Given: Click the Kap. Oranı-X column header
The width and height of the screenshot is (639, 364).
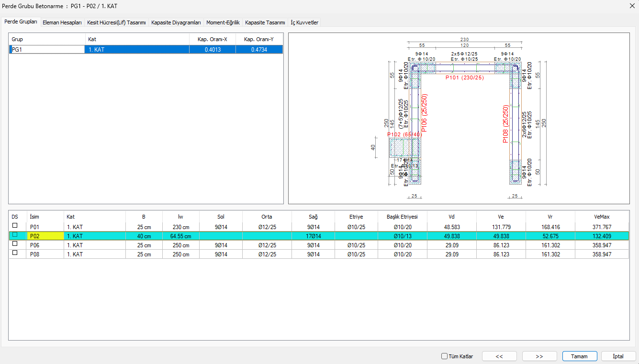Looking at the screenshot, I should pyautogui.click(x=212, y=39).
